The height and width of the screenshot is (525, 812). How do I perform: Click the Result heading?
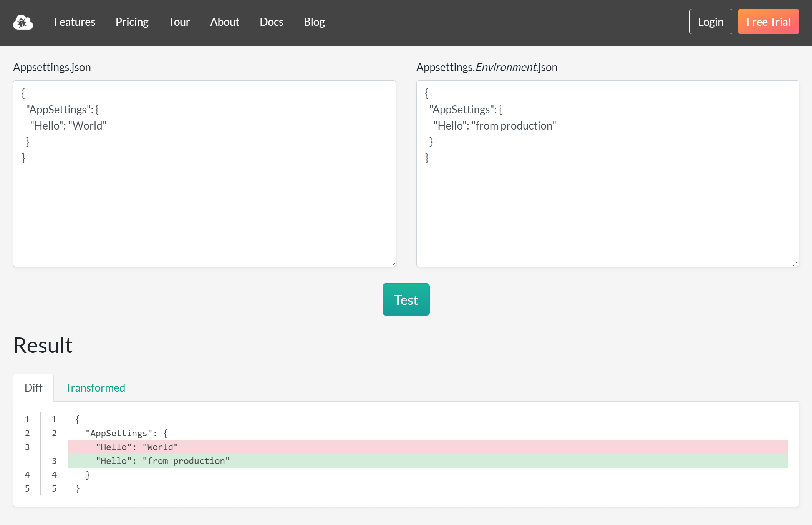43,345
